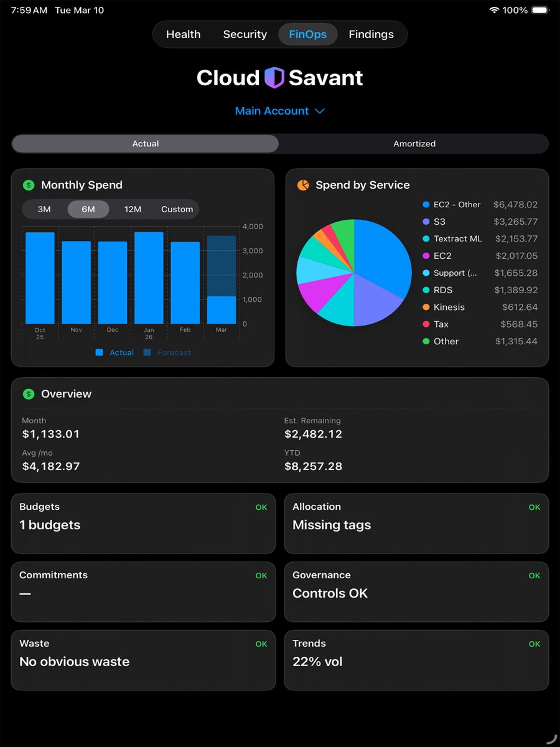Click the Forecast legend dark swatch
The image size is (560, 747).
click(147, 352)
